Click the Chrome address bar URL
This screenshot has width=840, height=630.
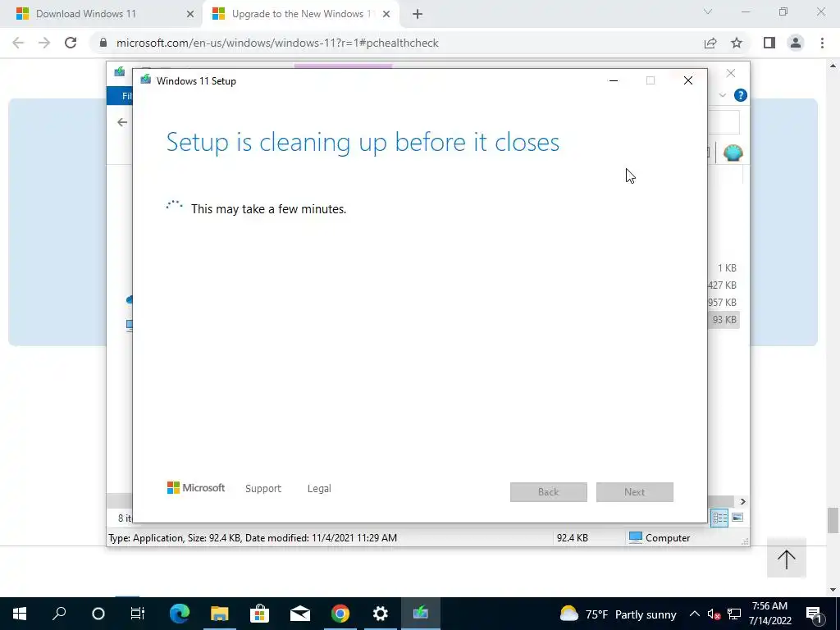(x=277, y=43)
